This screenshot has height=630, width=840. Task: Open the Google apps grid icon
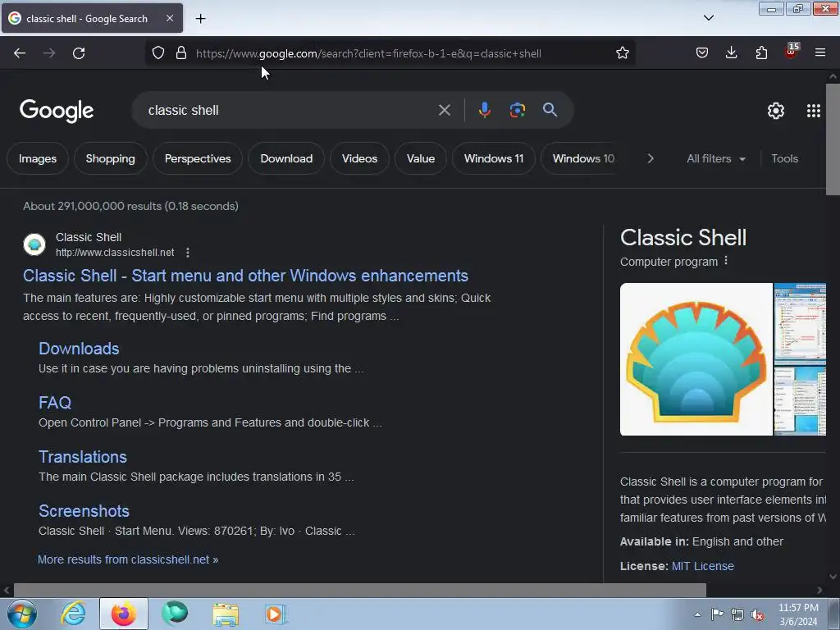(813, 111)
